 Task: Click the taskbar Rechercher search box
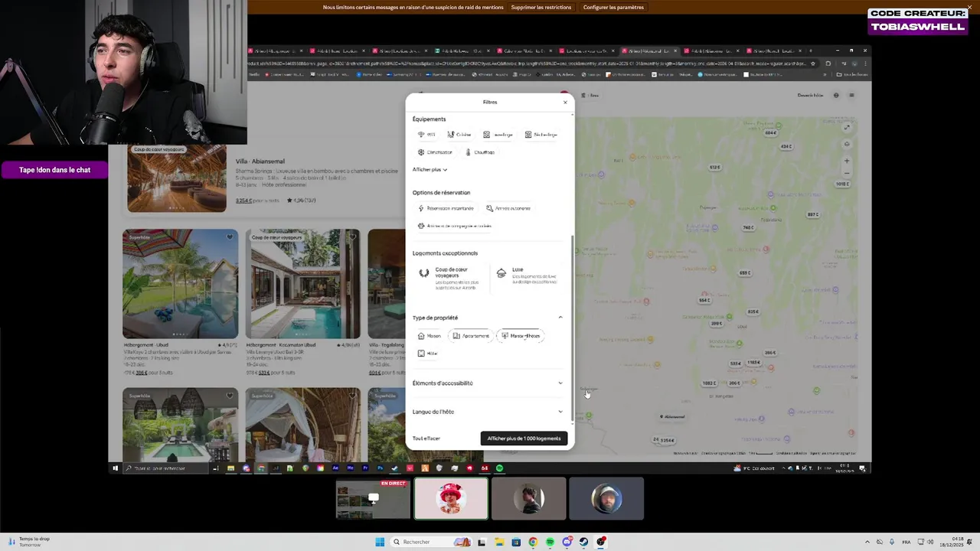[433, 542]
